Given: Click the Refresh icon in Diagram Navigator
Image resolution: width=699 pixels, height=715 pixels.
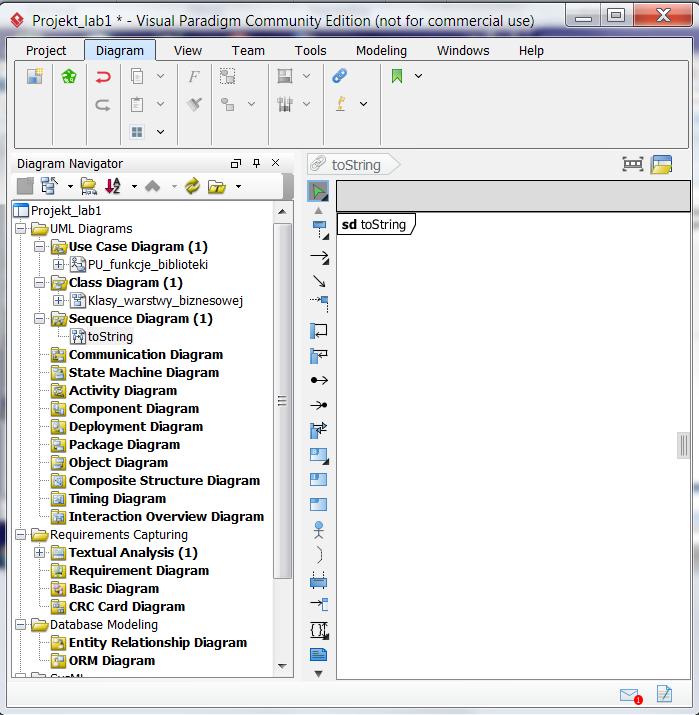Looking at the screenshot, I should click(192, 186).
